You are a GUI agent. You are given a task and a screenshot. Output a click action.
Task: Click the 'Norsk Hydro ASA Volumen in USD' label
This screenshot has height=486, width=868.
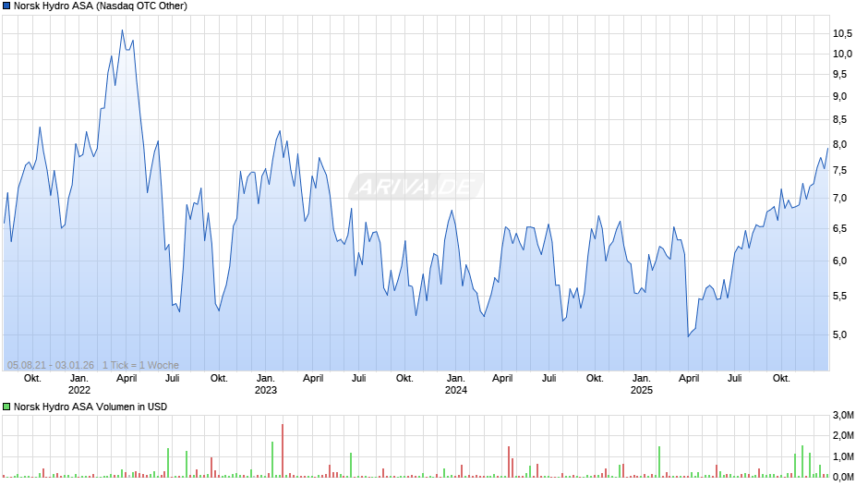(x=90, y=407)
